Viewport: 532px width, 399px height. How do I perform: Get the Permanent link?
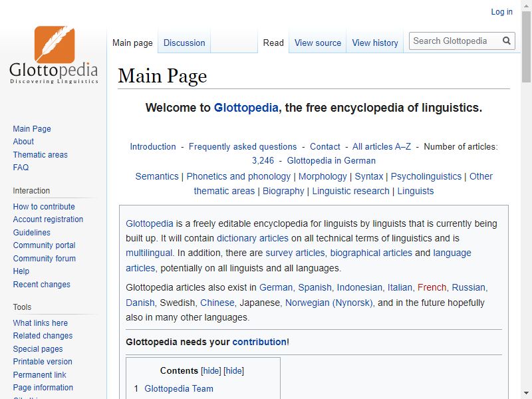point(39,375)
